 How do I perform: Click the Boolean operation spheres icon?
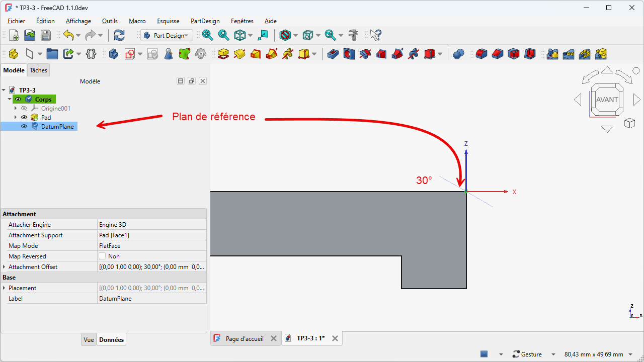coord(458,54)
